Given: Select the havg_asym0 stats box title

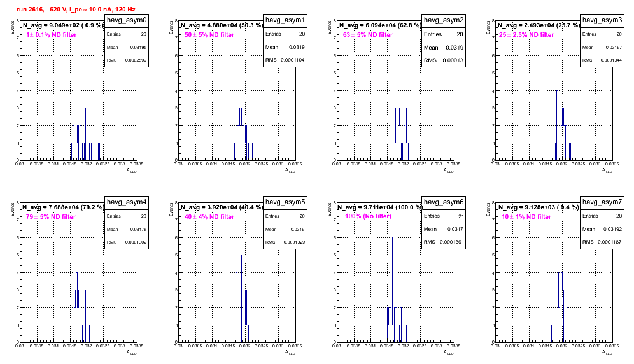Looking at the screenshot, I should pyautogui.click(x=127, y=20).
